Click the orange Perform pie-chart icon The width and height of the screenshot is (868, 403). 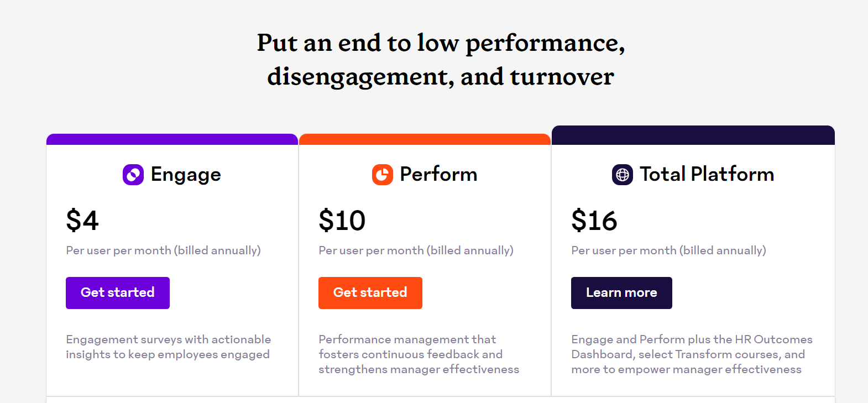click(383, 175)
